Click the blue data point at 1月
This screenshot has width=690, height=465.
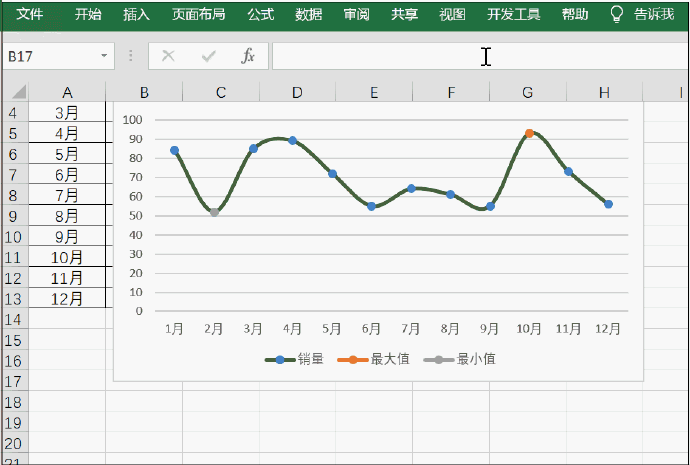pos(175,150)
